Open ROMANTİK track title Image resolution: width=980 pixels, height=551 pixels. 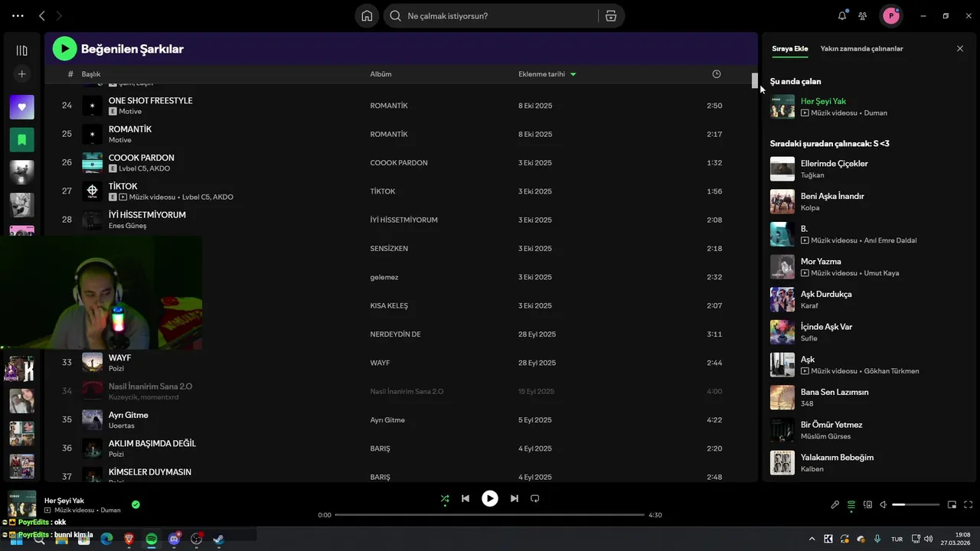[x=130, y=129]
